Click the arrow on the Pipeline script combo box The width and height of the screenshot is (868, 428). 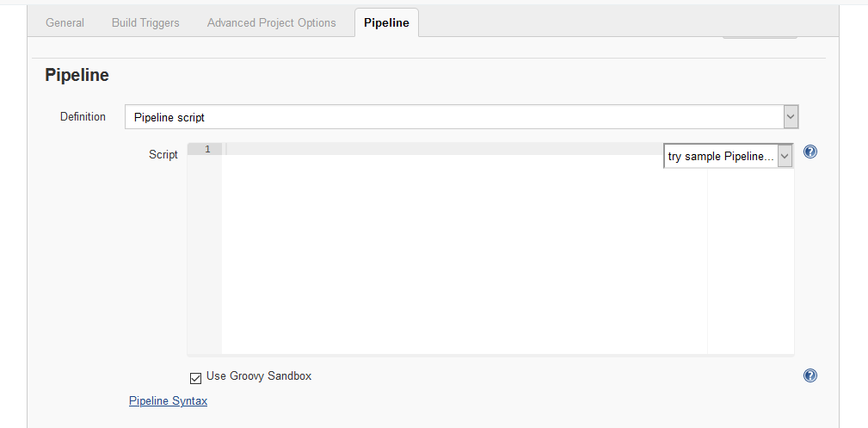791,117
